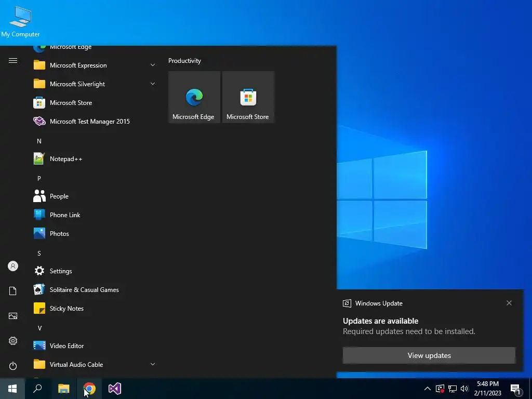Viewport: 532px width, 399px height.
Task: Open the Microsoft Edge tile
Action: [194, 97]
